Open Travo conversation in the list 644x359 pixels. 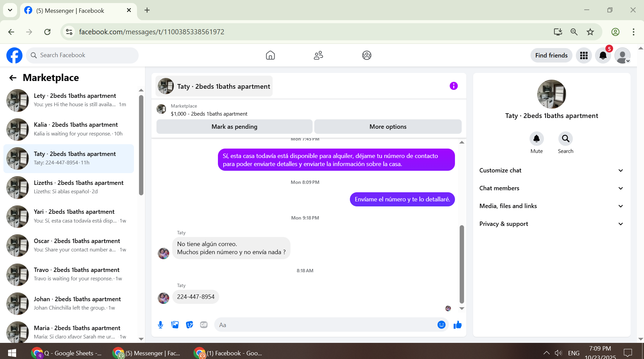(x=68, y=275)
